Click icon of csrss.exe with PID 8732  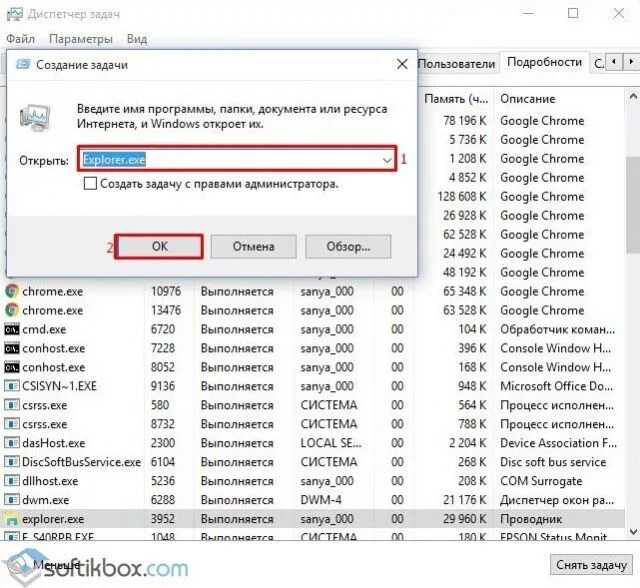point(12,424)
